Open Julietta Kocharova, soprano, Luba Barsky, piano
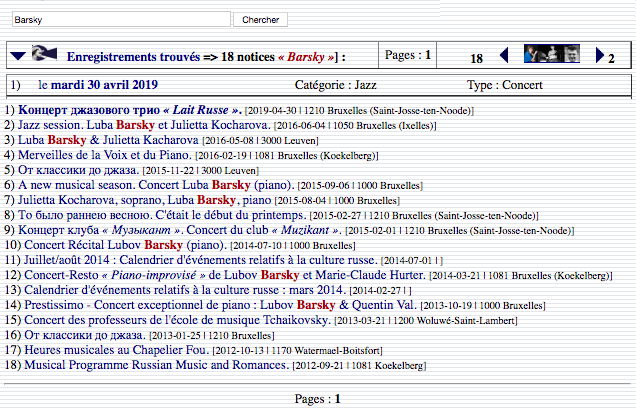The width and height of the screenshot is (636, 410). [x=144, y=200]
